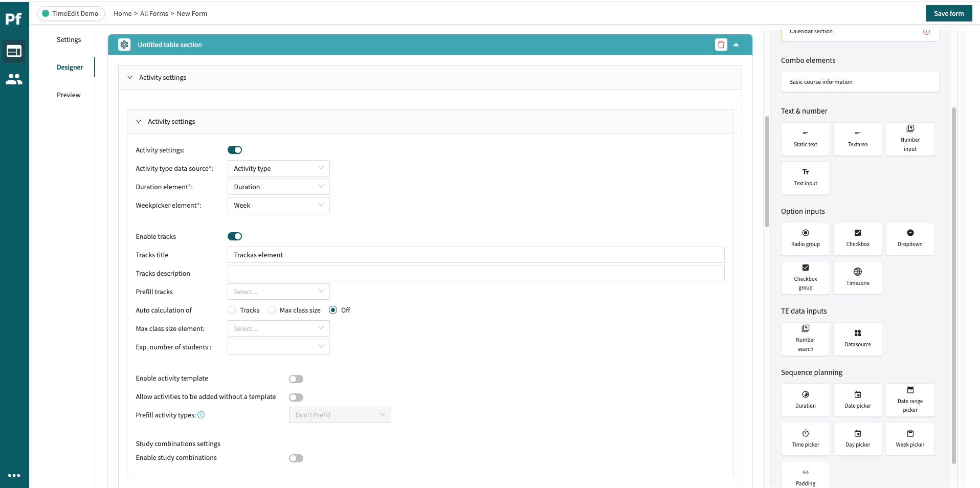Add the Basic course information combo element
Screen dimensions: 980x488
point(860,82)
